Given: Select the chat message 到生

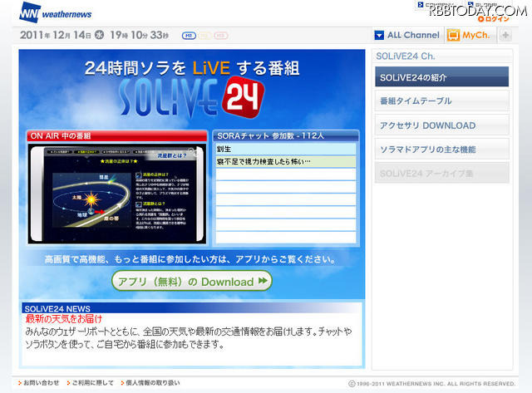Looking at the screenshot, I should coord(286,149).
